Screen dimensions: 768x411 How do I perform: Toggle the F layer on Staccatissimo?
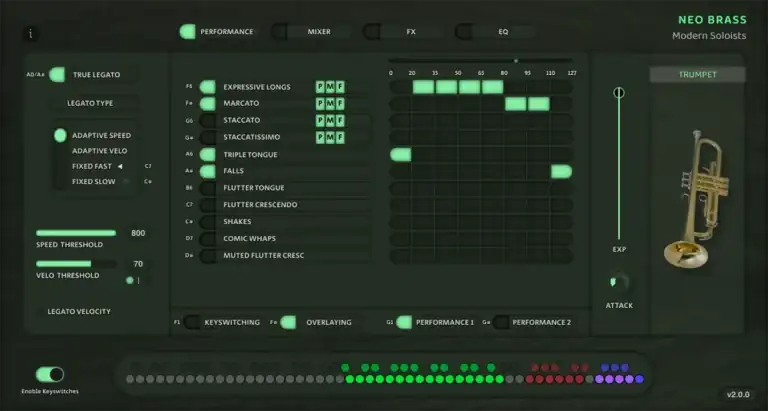(340, 137)
